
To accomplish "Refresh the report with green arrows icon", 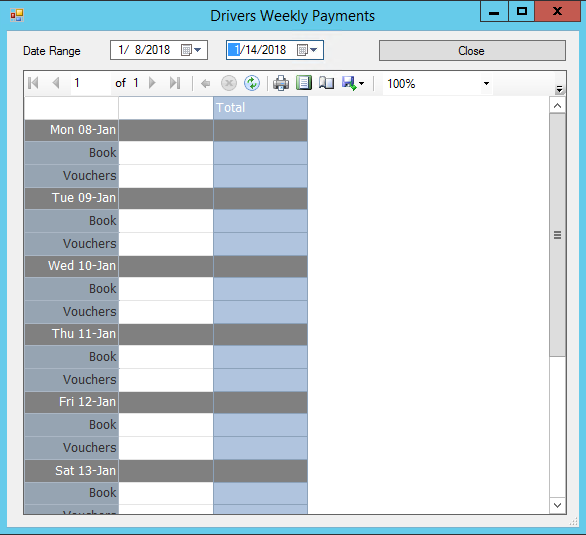I will (x=252, y=83).
